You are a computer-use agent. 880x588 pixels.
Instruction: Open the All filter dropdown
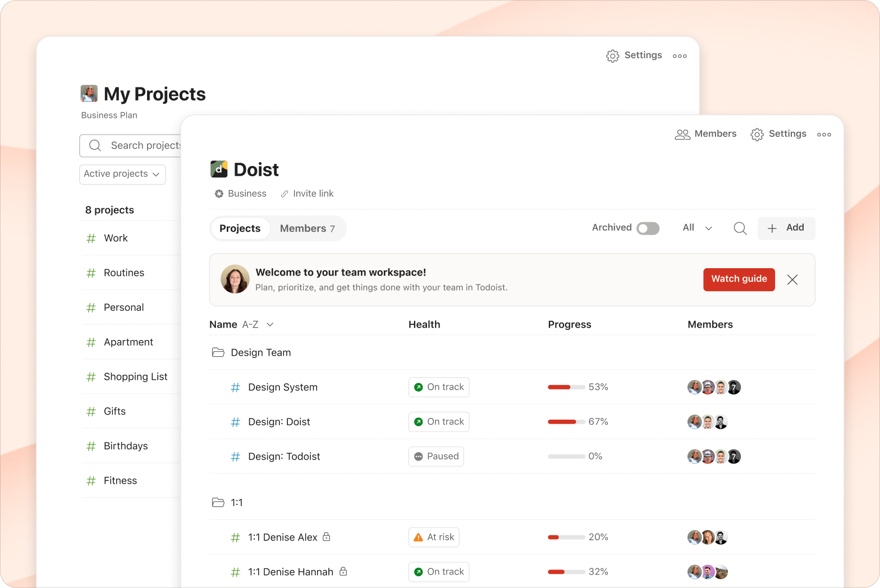[x=698, y=228]
